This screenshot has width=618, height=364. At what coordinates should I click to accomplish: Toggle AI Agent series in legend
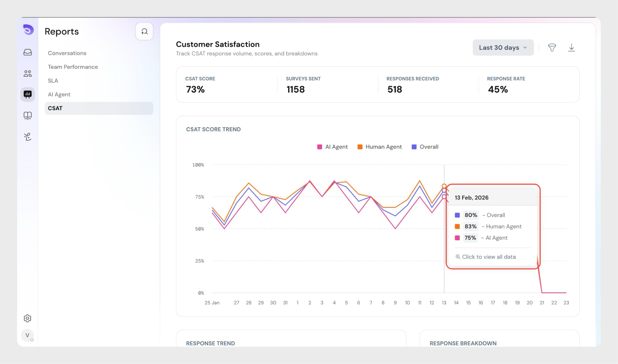(333, 147)
